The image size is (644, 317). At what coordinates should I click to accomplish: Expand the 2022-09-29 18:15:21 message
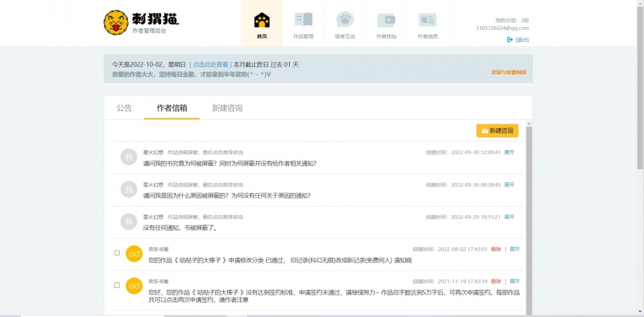point(509,216)
